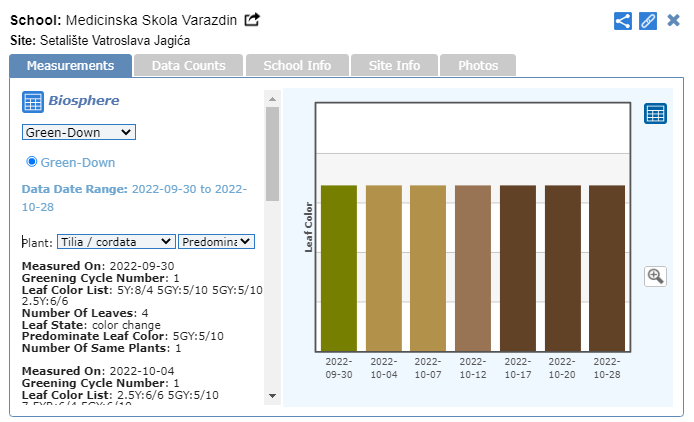Switch to the Data Counts tab
Image resolution: width=694 pixels, height=422 pixels.
[x=188, y=65]
